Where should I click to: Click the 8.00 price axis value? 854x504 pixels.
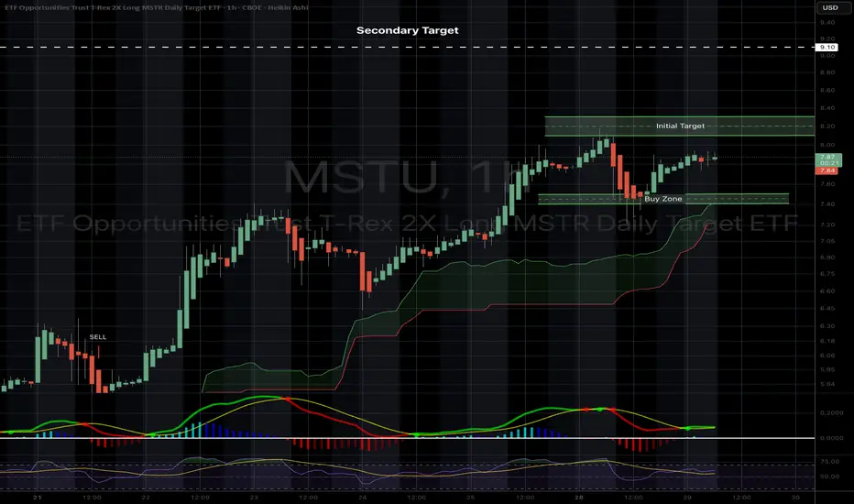tap(827, 145)
